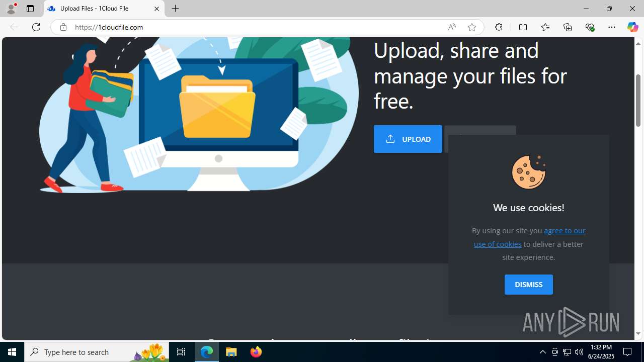Enable split screen view
Image resolution: width=644 pixels, height=362 pixels.
523,27
